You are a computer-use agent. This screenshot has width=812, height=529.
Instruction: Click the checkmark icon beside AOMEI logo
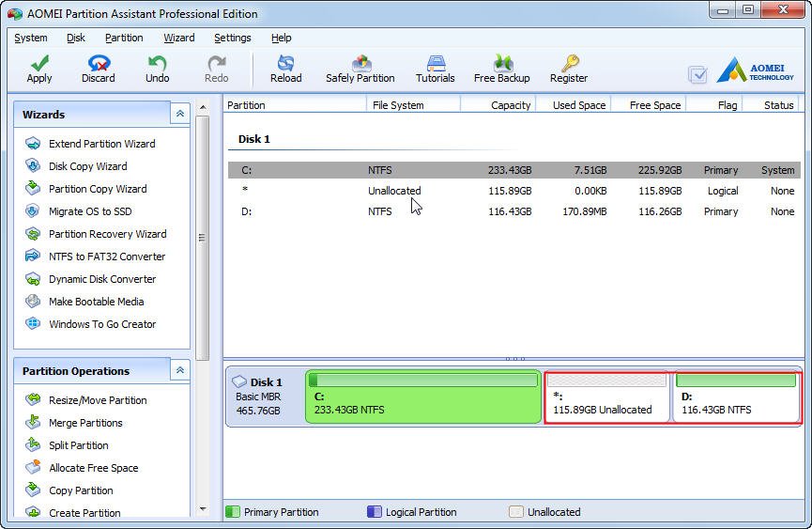[697, 75]
